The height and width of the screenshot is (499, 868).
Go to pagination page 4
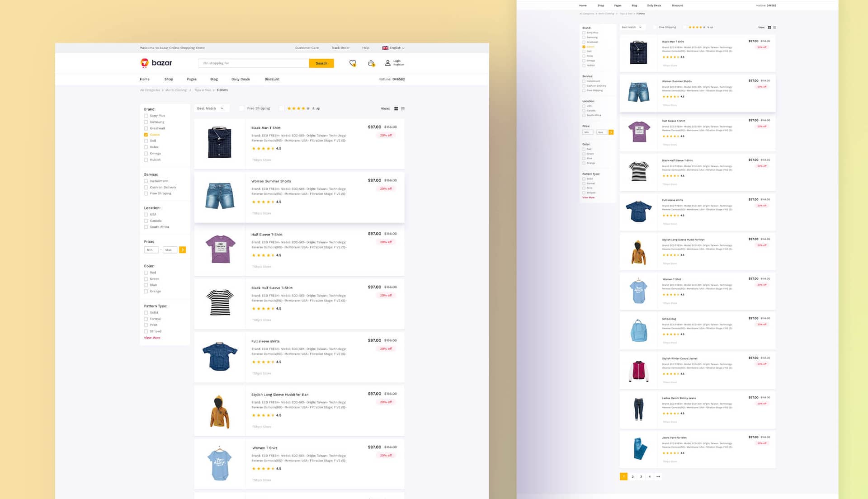click(650, 476)
